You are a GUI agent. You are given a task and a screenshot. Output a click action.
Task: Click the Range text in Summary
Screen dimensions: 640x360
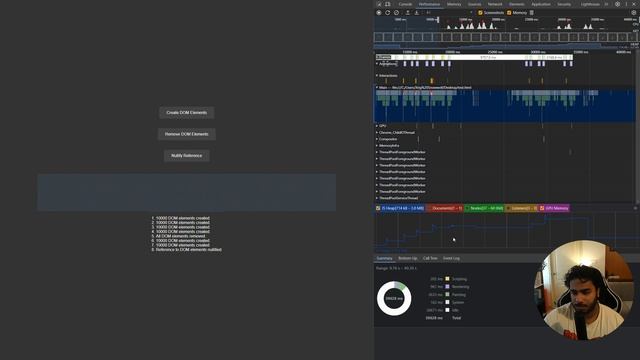[x=396, y=268]
